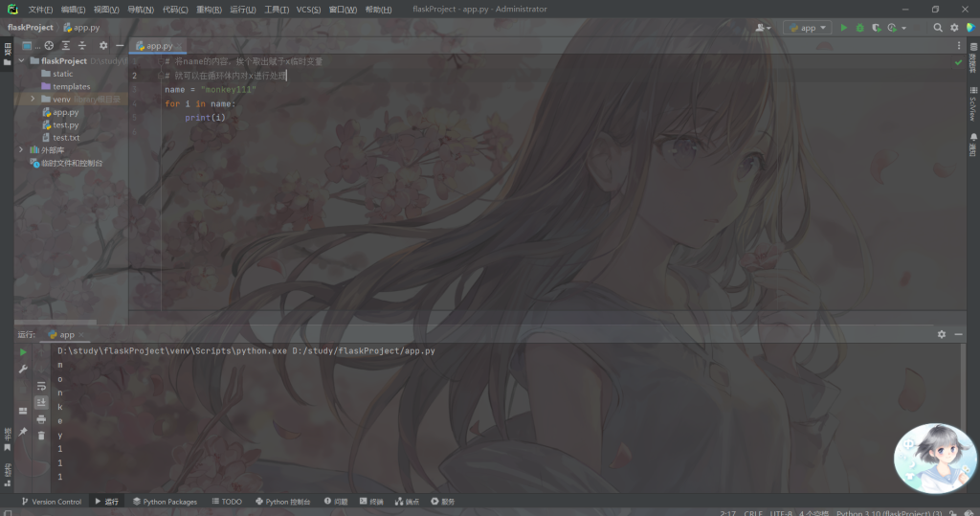The width and height of the screenshot is (980, 516).
Task: Click the trash icon to clear run output
Action: tap(41, 435)
